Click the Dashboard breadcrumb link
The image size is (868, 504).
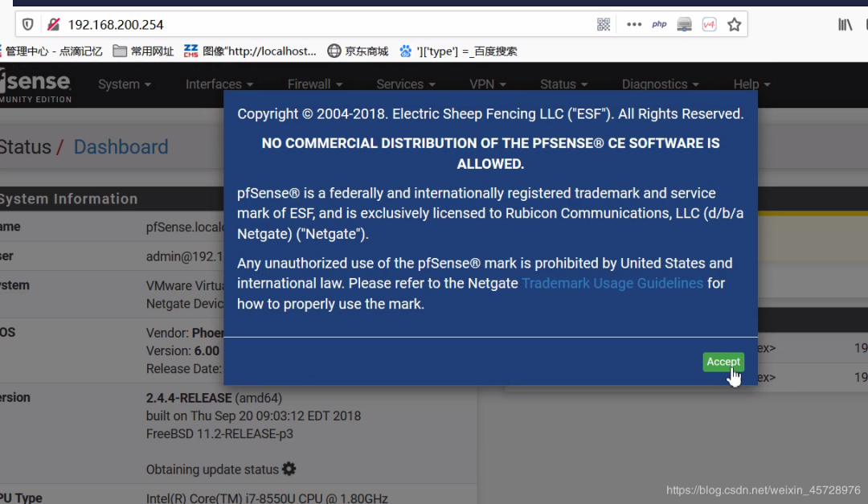click(121, 147)
